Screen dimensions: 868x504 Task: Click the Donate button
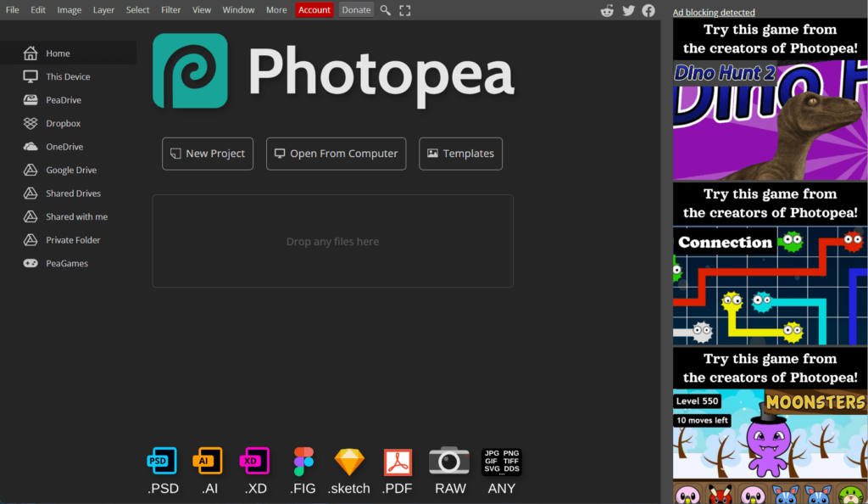pyautogui.click(x=356, y=10)
